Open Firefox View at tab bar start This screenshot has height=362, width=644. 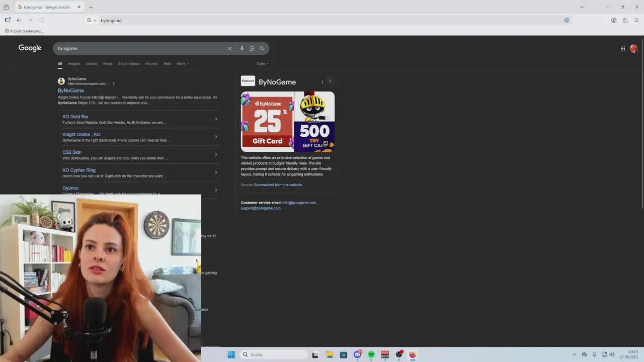click(6, 7)
